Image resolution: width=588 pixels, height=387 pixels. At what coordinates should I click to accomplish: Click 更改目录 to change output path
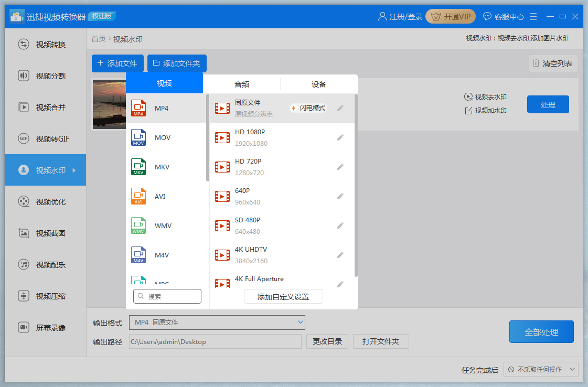coord(327,341)
